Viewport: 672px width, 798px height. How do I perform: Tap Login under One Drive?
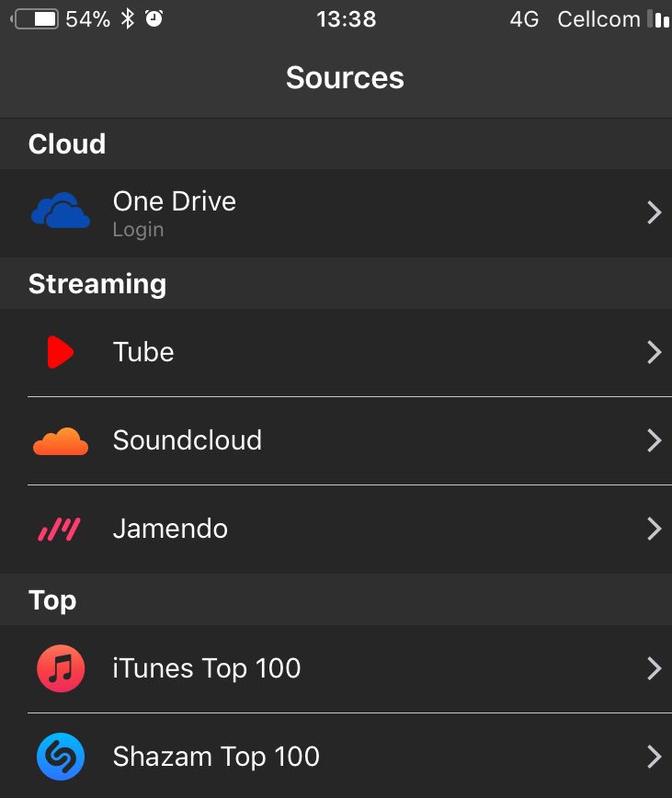pyautogui.click(x=139, y=230)
